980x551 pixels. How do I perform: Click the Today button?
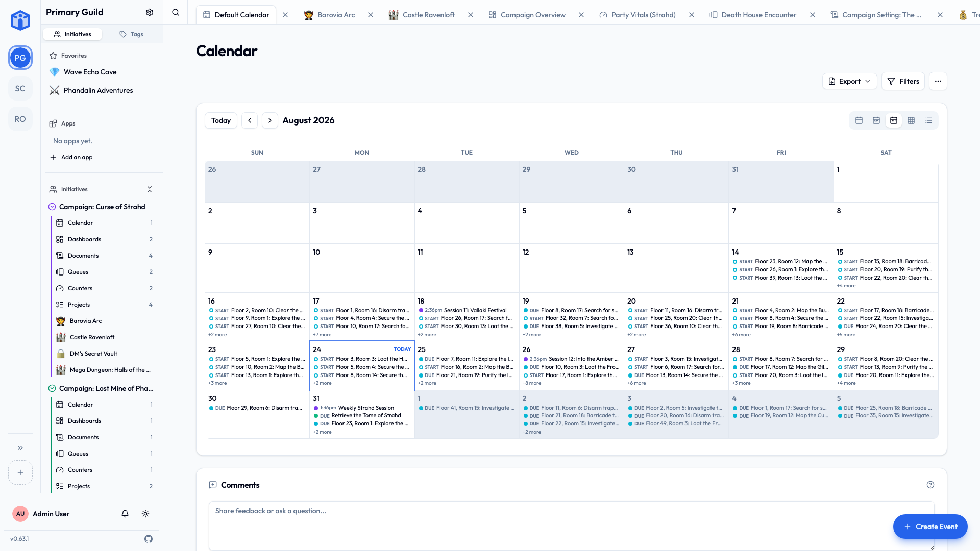pos(221,120)
